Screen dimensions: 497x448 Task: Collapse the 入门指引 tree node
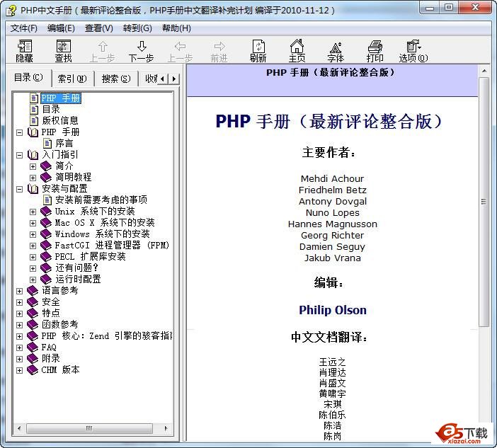[19, 155]
